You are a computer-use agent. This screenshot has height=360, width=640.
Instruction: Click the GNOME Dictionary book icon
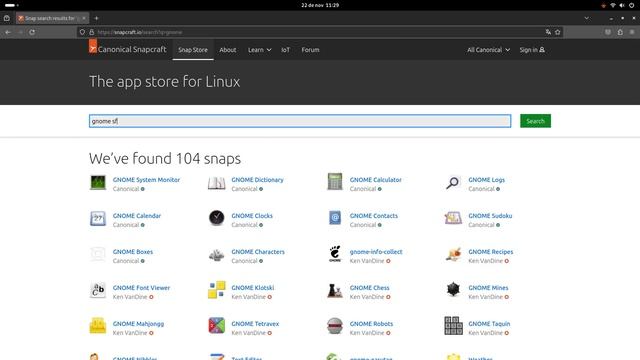216,183
